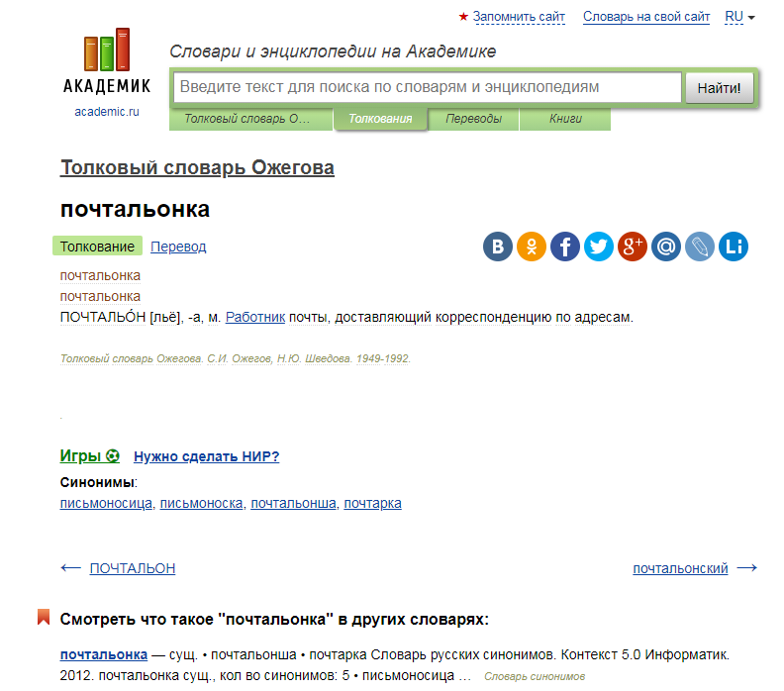Click the Akademik books logo
784x691 pixels.
(x=107, y=60)
